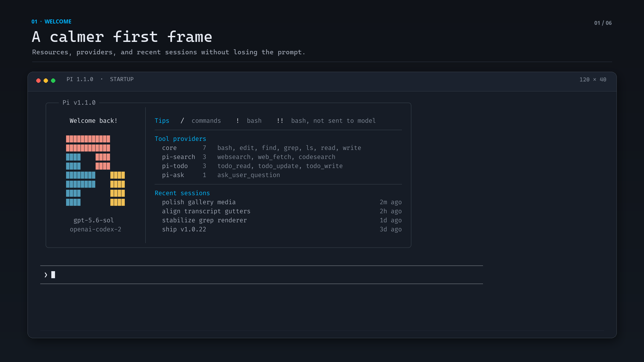Click the 'PI 1.1.0' window title text
This screenshot has height=362, width=644.
coord(80,79)
